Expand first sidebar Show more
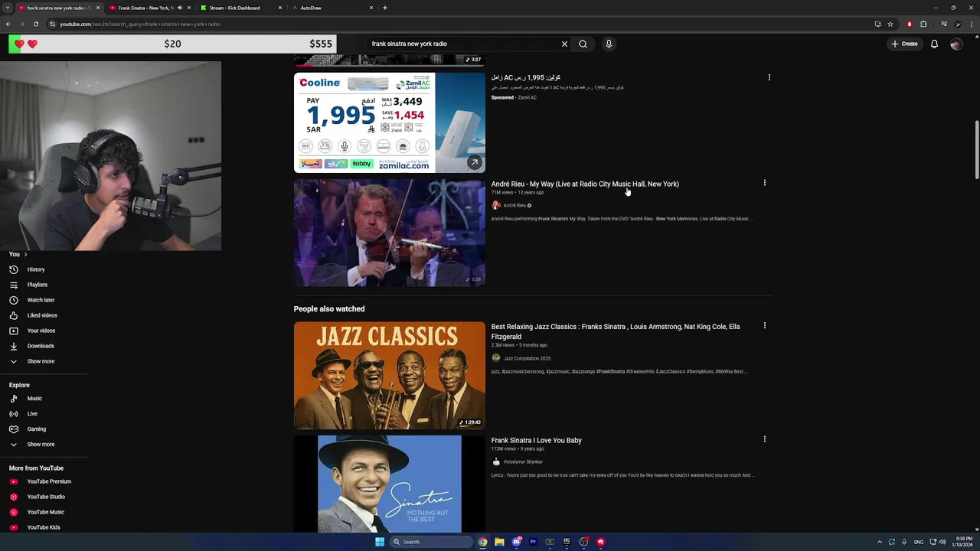 coord(41,361)
